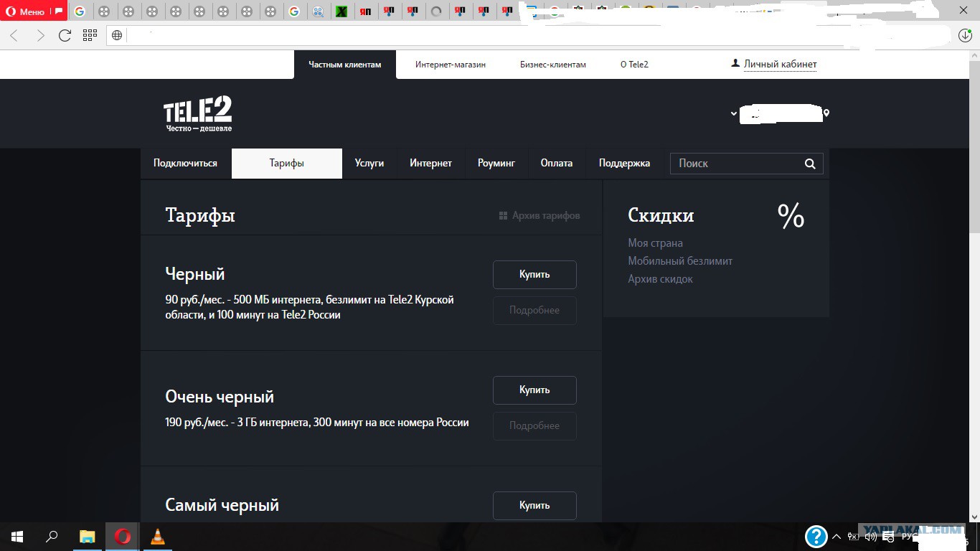This screenshot has width=980, height=551.
Task: Click the location pin icon
Action: pyautogui.click(x=826, y=113)
